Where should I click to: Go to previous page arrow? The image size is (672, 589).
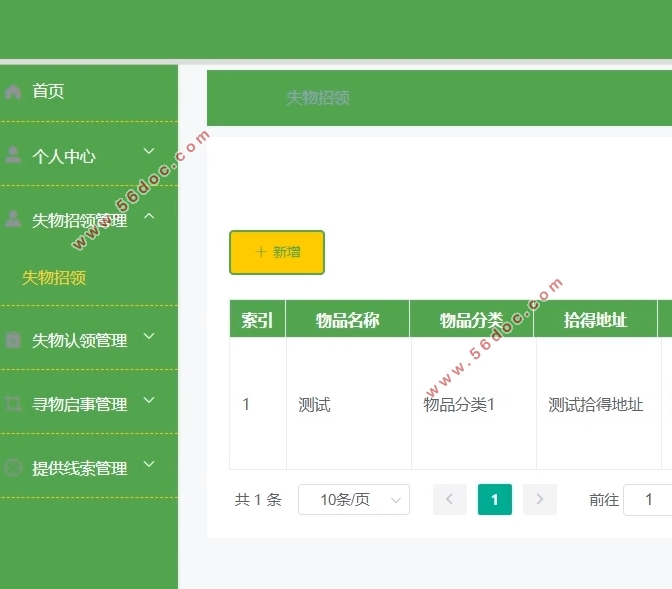(450, 499)
